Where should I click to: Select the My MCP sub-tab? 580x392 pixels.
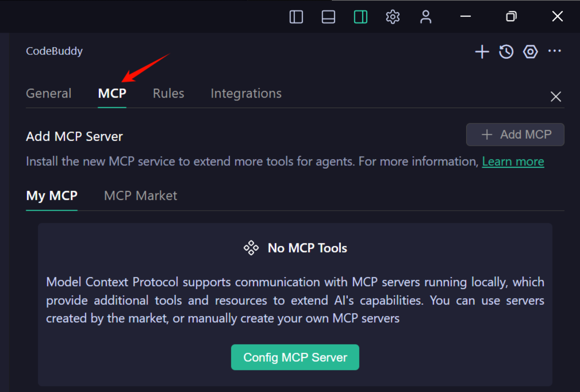click(x=52, y=196)
